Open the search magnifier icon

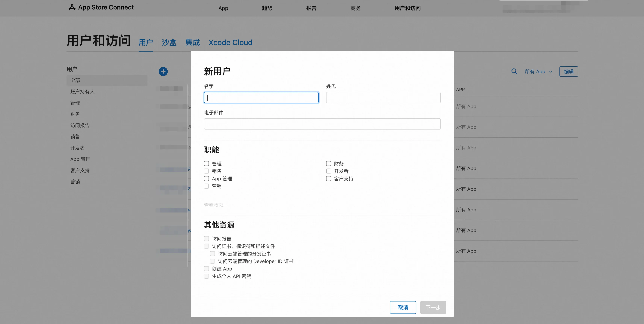pyautogui.click(x=514, y=72)
